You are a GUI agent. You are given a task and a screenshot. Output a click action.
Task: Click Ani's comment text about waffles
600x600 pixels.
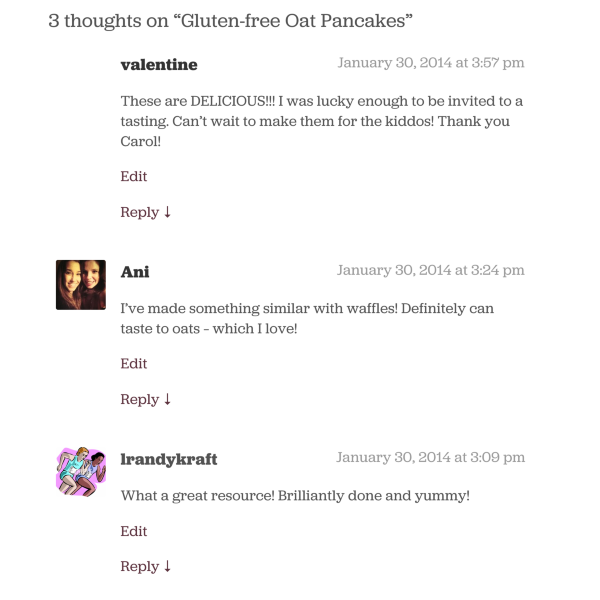pyautogui.click(x=307, y=318)
